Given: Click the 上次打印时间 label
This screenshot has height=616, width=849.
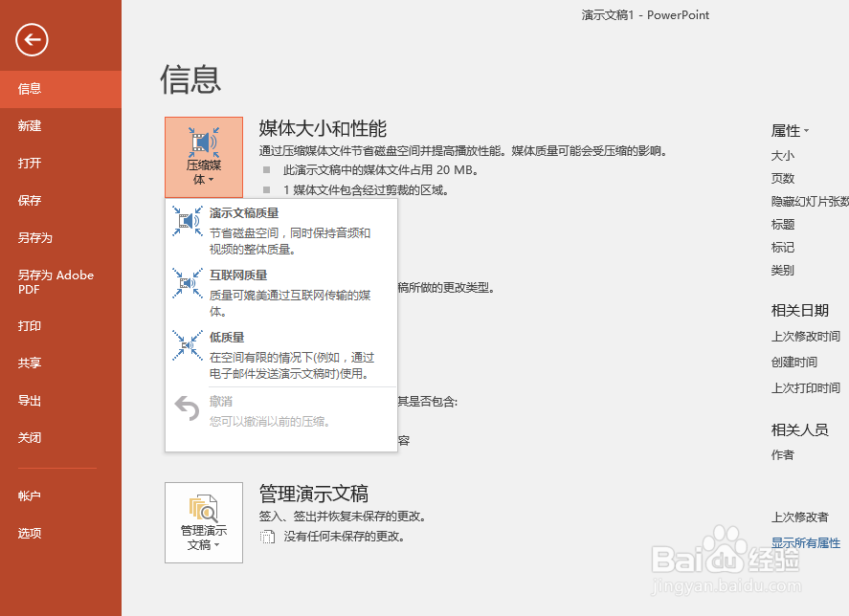Looking at the screenshot, I should 806,388.
